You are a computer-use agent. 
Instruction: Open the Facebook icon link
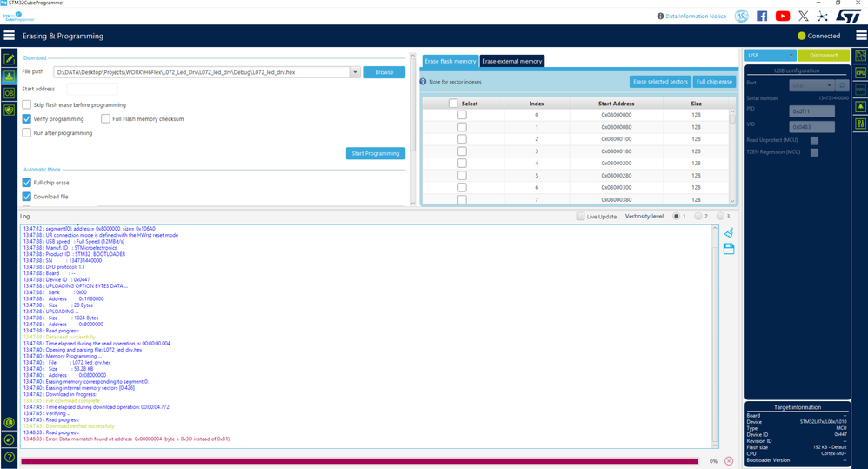(x=762, y=16)
